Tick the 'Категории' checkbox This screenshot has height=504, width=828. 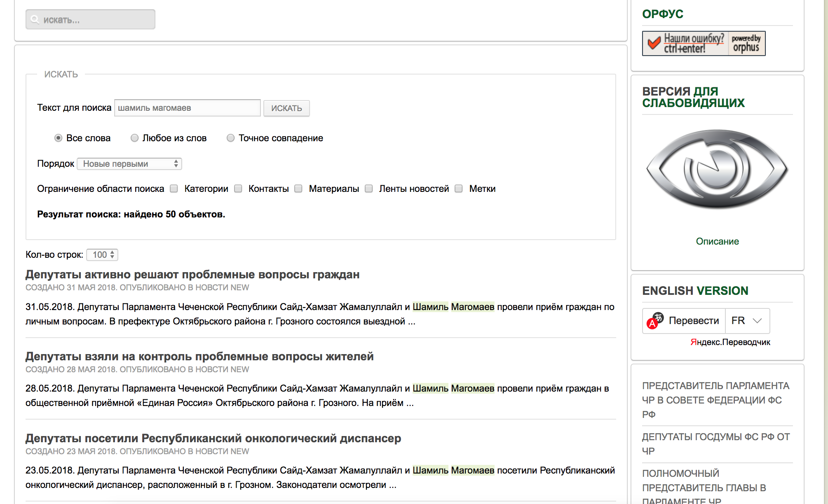174,189
